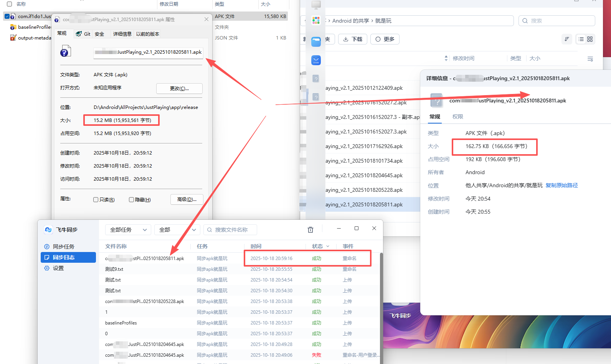Click the output-metadata JSON file icon

(13, 38)
